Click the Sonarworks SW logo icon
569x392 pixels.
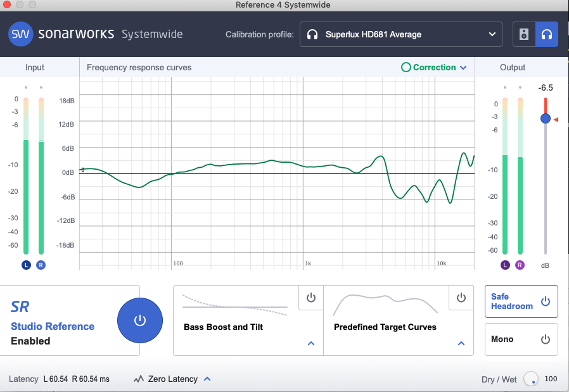point(21,34)
